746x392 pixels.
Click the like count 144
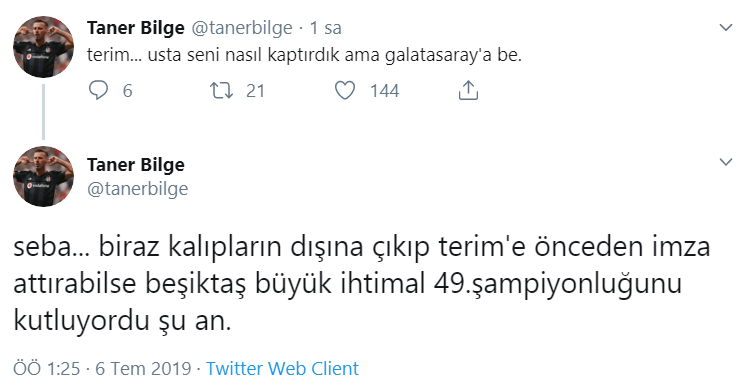tap(385, 91)
